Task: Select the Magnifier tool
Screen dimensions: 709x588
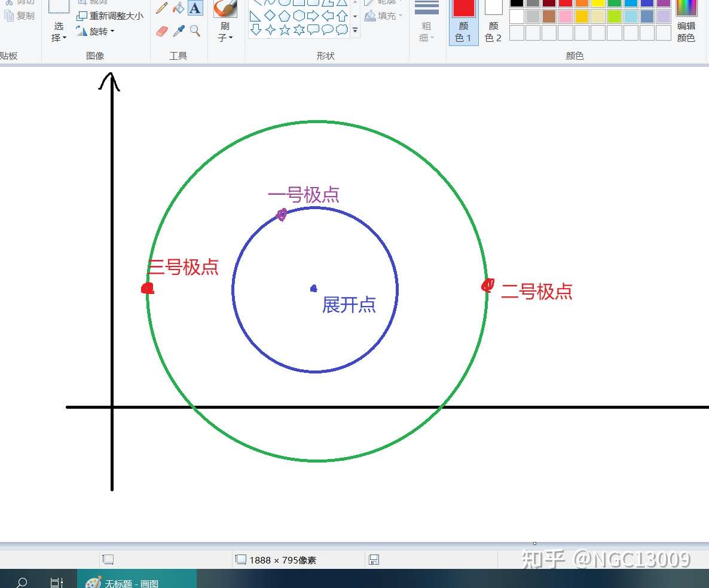Action: (x=195, y=30)
